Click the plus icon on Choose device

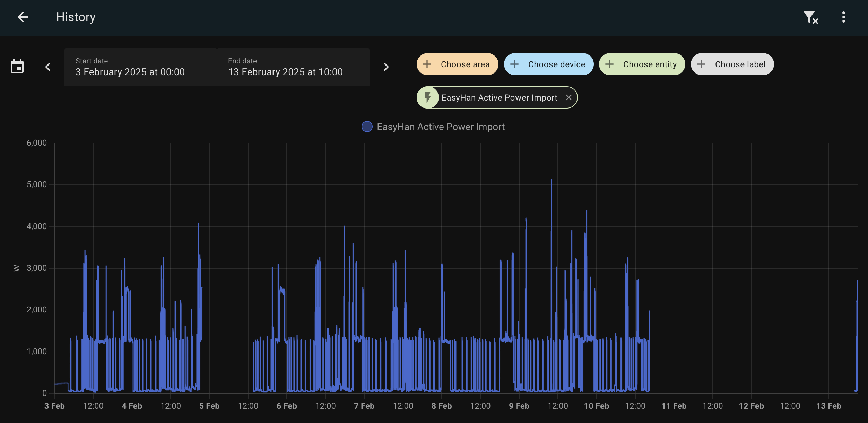[515, 64]
